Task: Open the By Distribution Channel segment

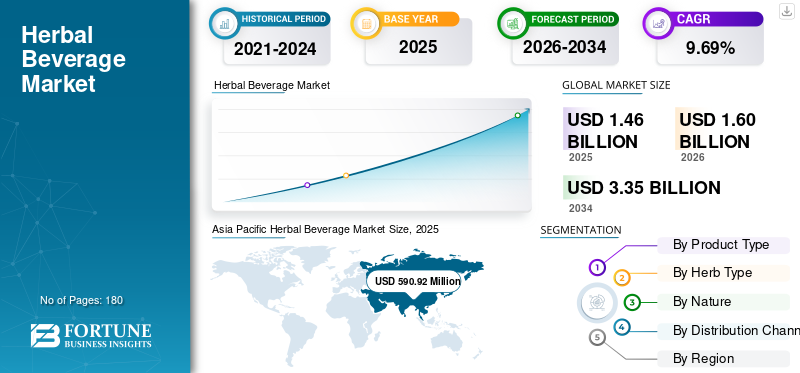Action: tap(729, 331)
